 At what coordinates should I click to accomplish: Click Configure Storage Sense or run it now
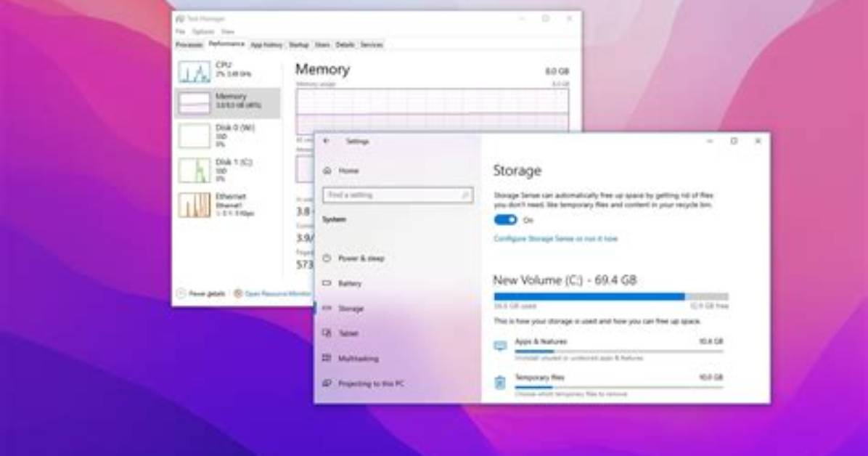[555, 239]
